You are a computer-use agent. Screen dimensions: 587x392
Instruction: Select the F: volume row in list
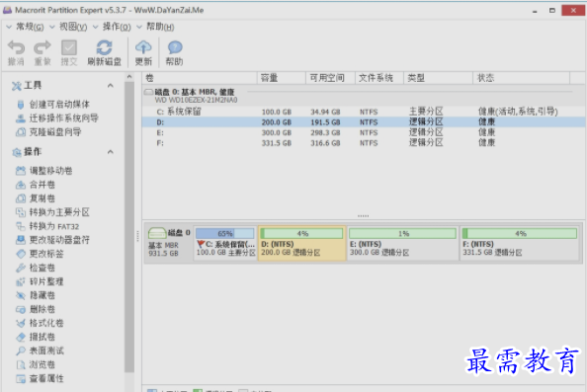364,143
